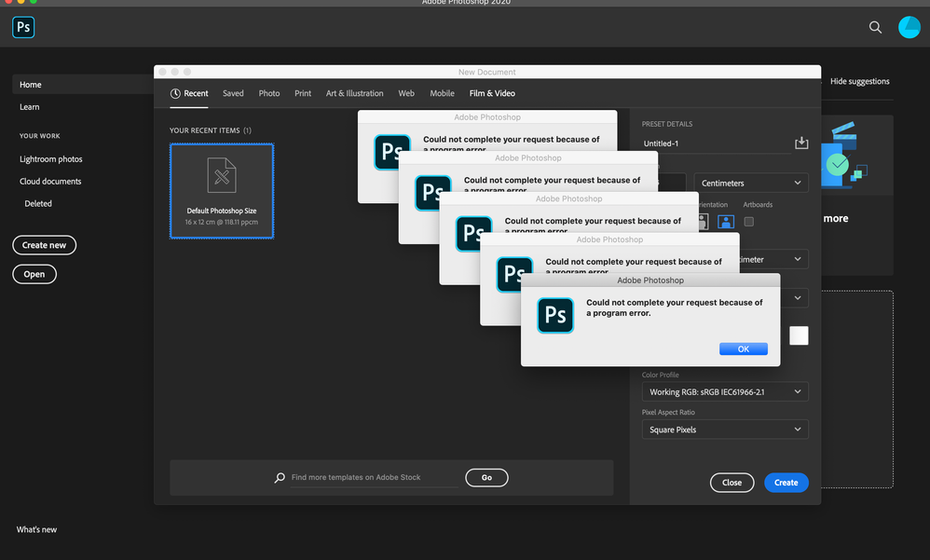Open the Color Profile sRGB dropdown

pos(725,391)
